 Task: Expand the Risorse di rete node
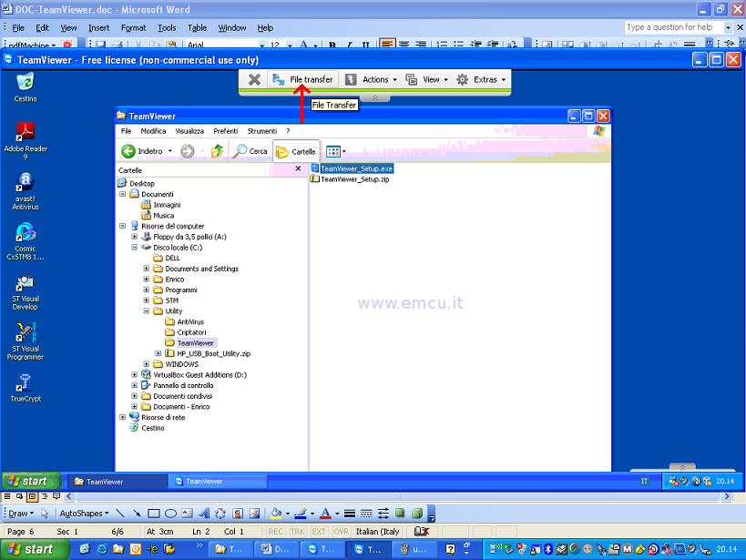(123, 417)
